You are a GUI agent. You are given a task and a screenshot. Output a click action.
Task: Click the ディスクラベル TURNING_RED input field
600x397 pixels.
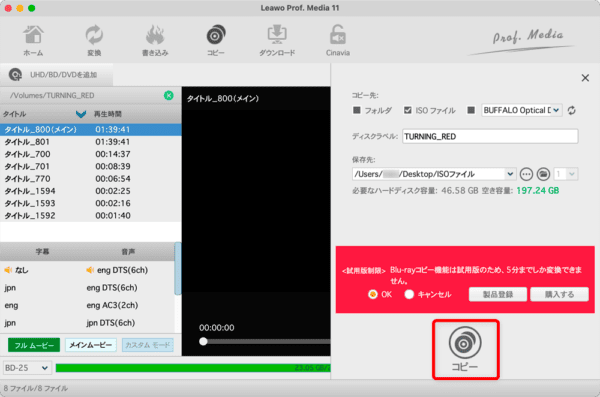490,137
